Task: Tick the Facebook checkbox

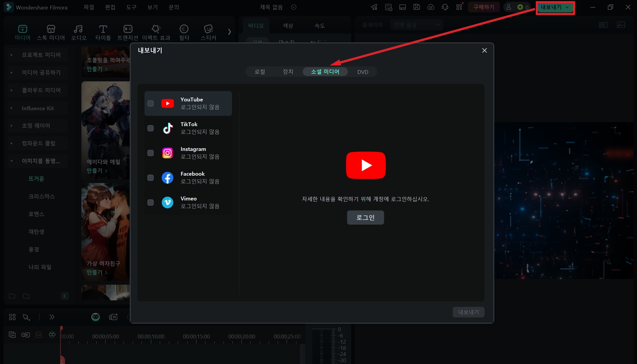Action: click(150, 178)
